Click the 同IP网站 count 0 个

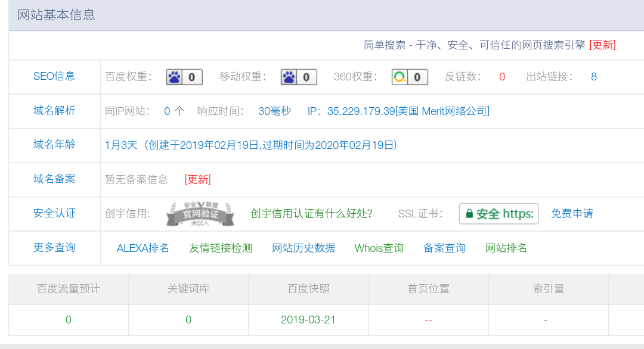click(174, 111)
